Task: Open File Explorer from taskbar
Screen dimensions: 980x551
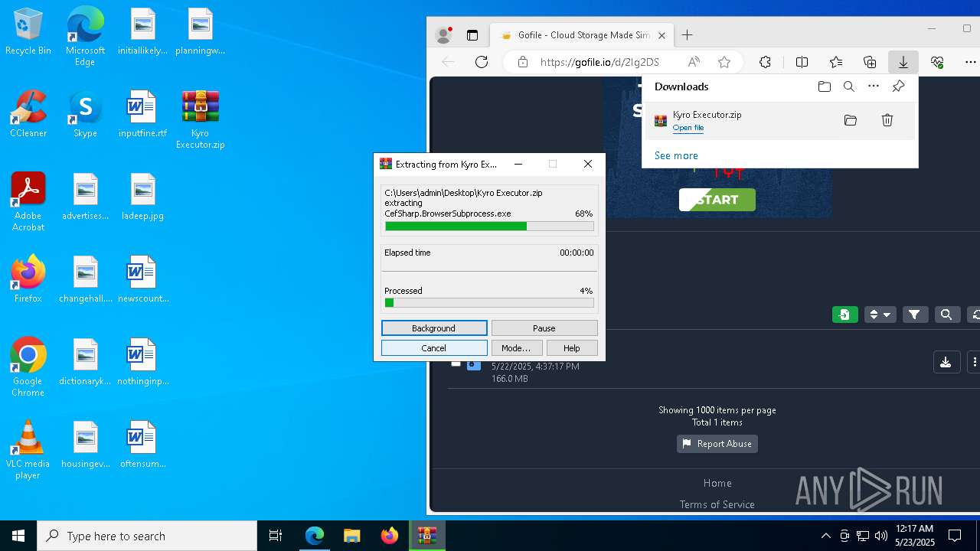Action: tap(351, 536)
